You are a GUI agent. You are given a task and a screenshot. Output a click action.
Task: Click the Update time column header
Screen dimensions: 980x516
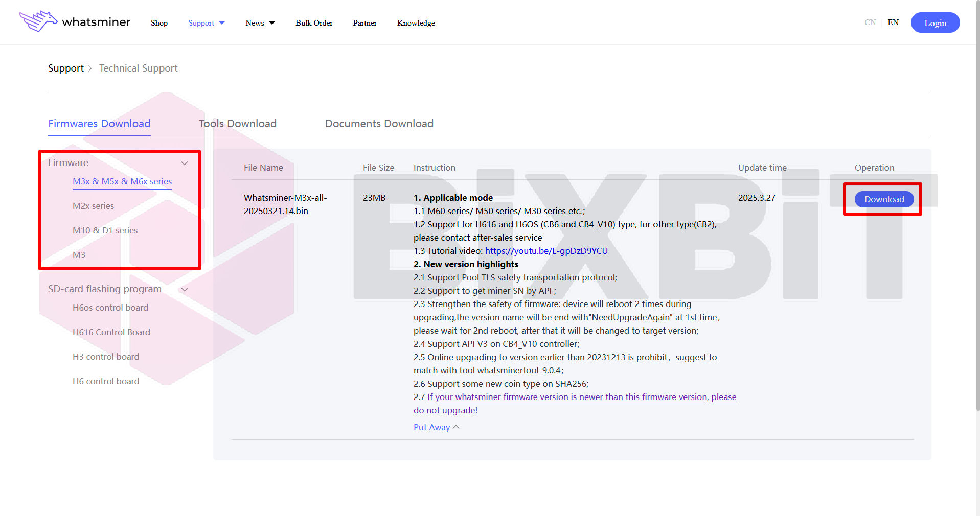pyautogui.click(x=762, y=168)
